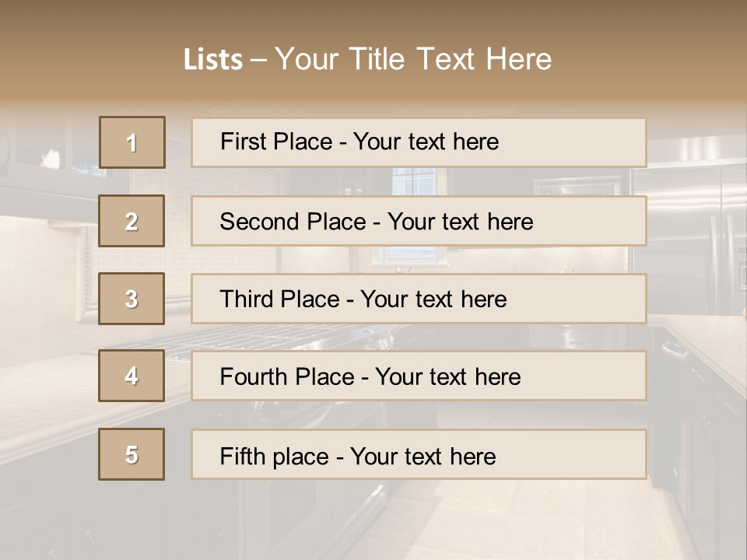Click the kitchen window in background photo

[x=413, y=182]
